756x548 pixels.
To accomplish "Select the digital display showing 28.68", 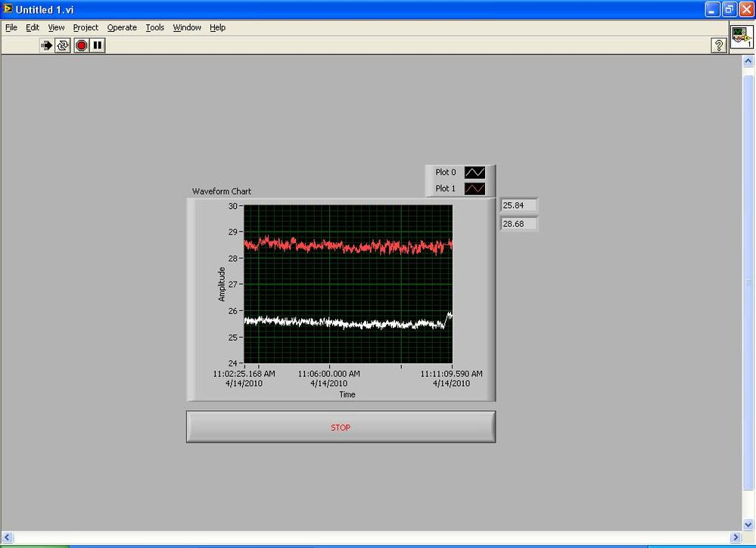I will pyautogui.click(x=518, y=224).
